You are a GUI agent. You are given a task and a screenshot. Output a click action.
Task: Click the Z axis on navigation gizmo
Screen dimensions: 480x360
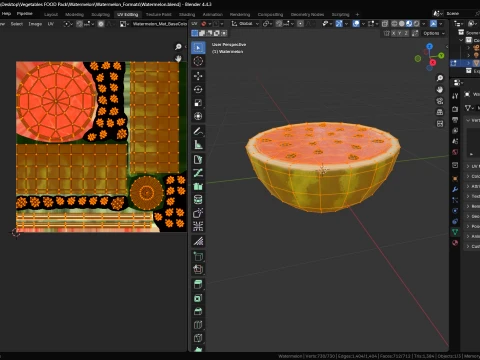429,46
